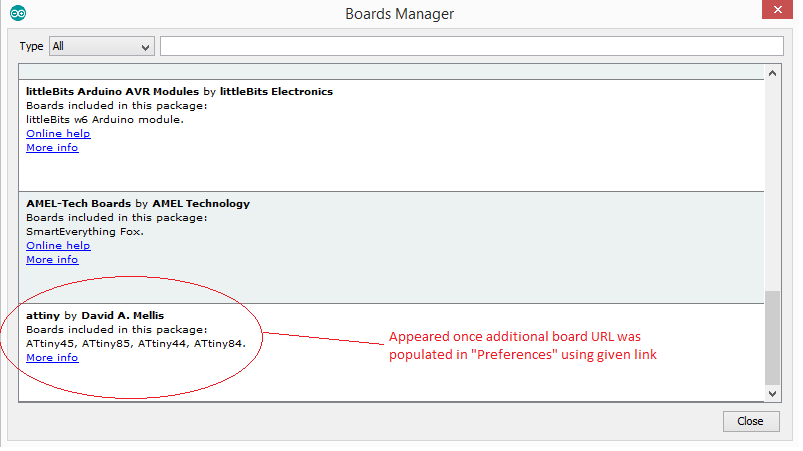The width and height of the screenshot is (803, 451).
Task: Open Online help link for AMEL-Tech Boards
Action: tap(58, 246)
